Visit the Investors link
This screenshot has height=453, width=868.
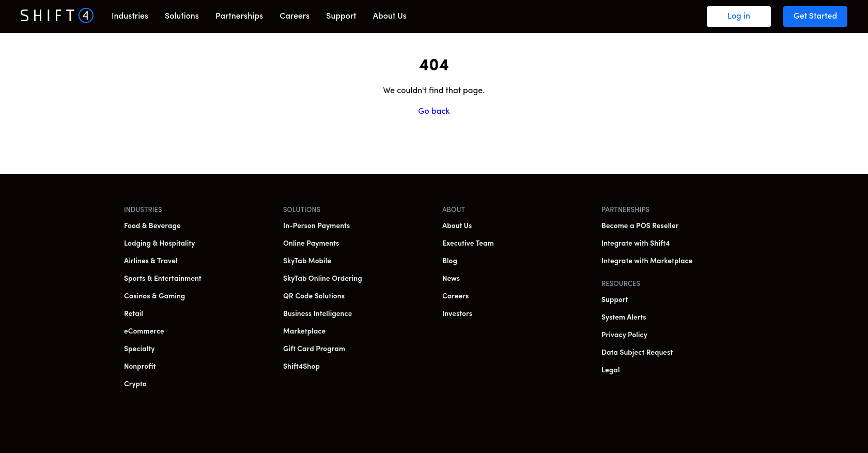point(457,314)
